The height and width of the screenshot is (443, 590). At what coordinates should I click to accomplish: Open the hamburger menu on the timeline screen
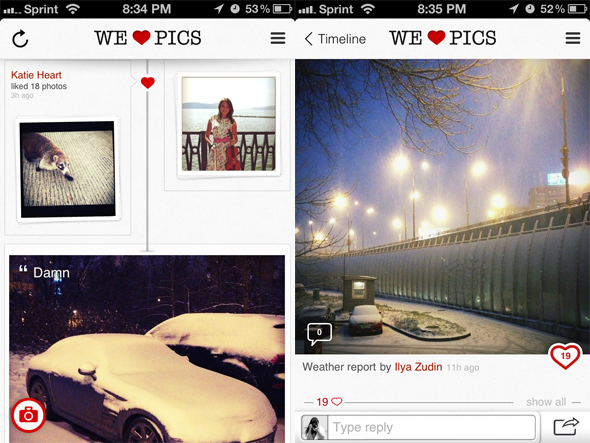tap(278, 38)
